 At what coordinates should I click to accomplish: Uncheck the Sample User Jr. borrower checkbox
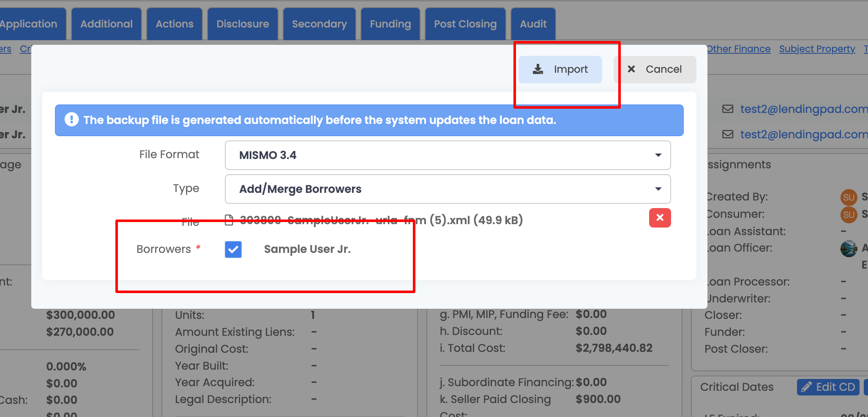pos(233,250)
